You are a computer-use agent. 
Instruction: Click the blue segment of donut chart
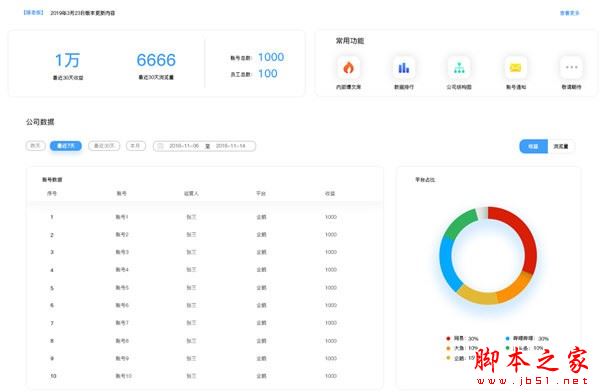447,262
